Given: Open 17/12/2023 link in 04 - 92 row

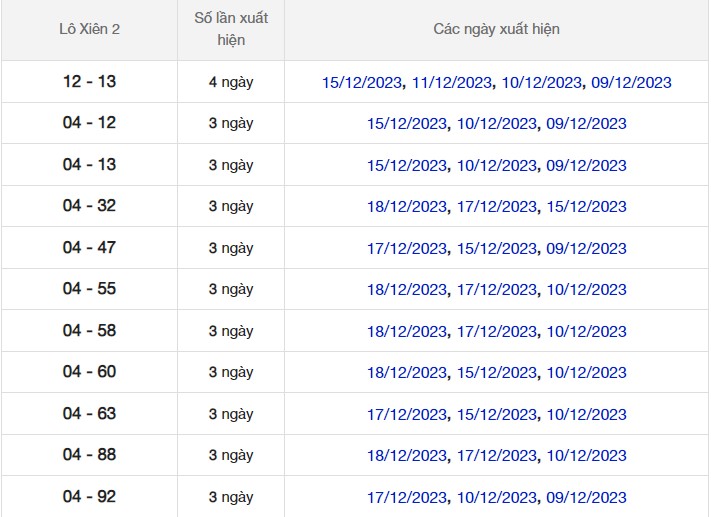Looking at the screenshot, I should click(407, 497).
